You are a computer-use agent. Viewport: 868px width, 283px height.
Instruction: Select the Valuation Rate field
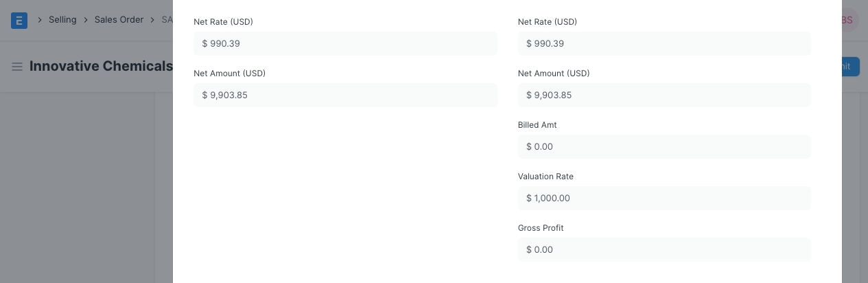[664, 199]
